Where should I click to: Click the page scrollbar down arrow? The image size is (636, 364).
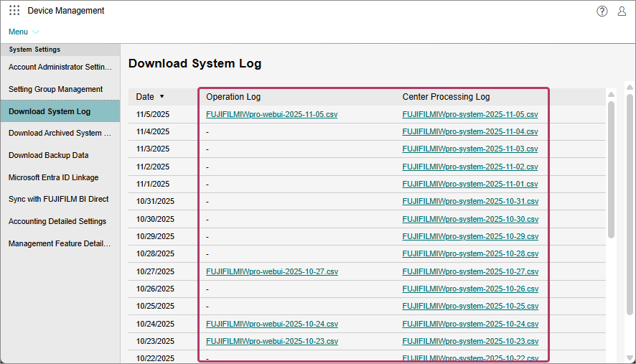630,358
